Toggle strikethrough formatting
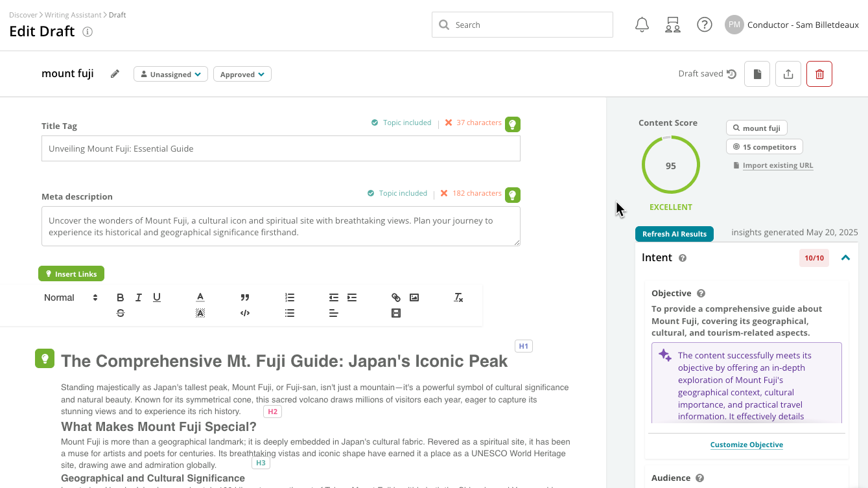Screen dimensions: 868x488 pos(121,313)
